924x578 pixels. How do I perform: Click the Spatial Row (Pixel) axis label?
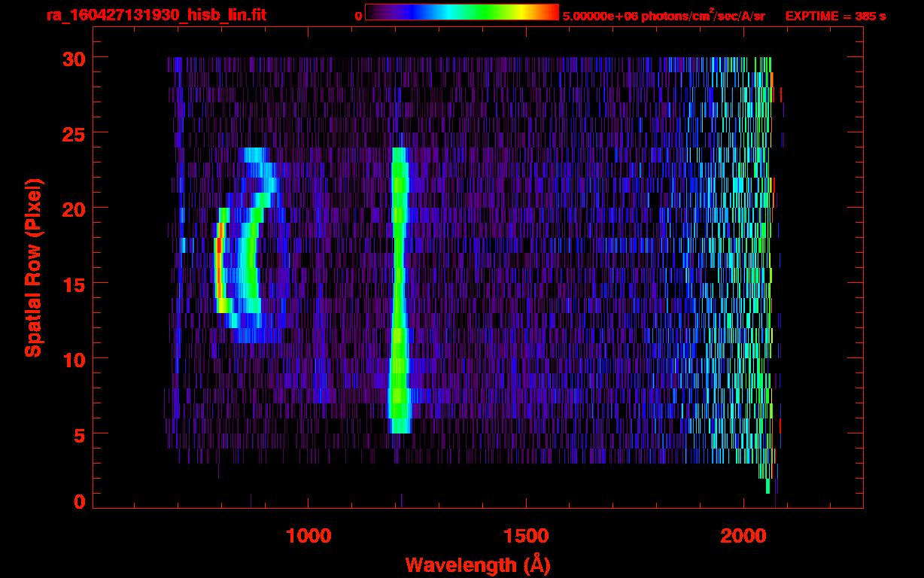click(x=33, y=267)
